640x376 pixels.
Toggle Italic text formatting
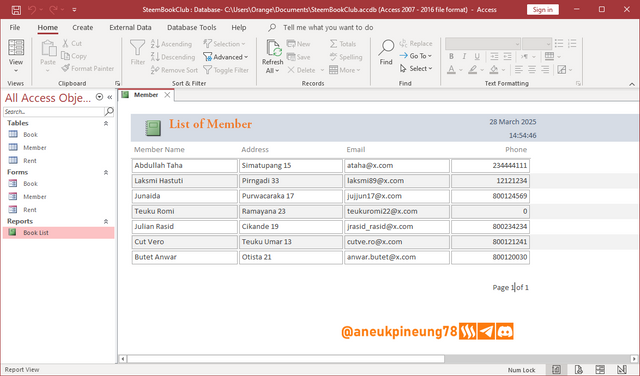[x=464, y=56]
